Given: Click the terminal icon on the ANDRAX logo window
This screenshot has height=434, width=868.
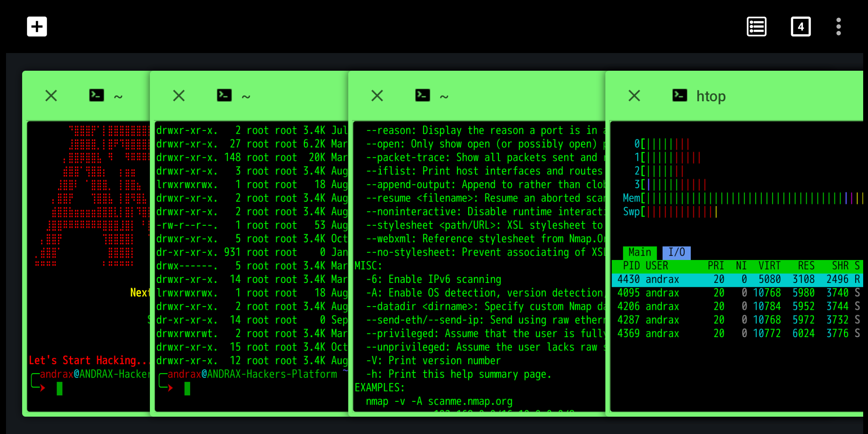Looking at the screenshot, I should click(x=96, y=95).
